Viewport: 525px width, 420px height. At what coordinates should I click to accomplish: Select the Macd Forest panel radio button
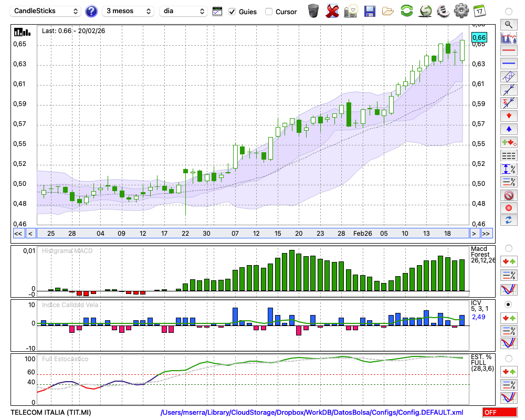tap(508, 248)
